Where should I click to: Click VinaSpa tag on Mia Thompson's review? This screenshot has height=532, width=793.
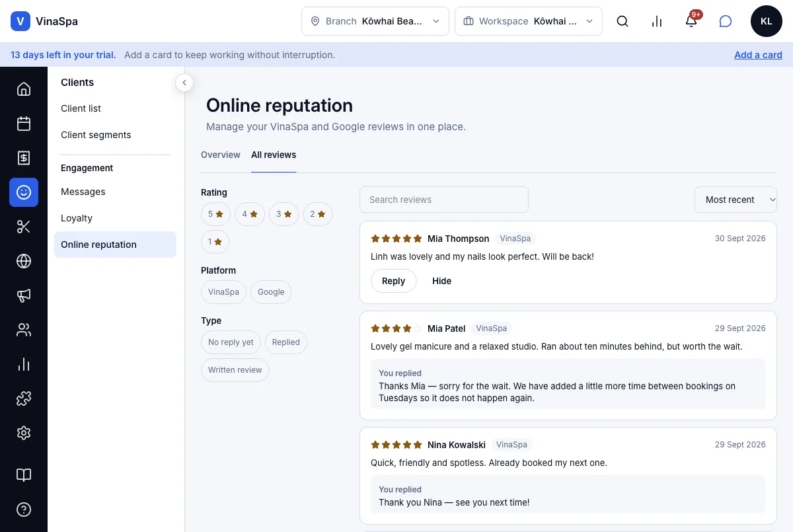tap(515, 239)
